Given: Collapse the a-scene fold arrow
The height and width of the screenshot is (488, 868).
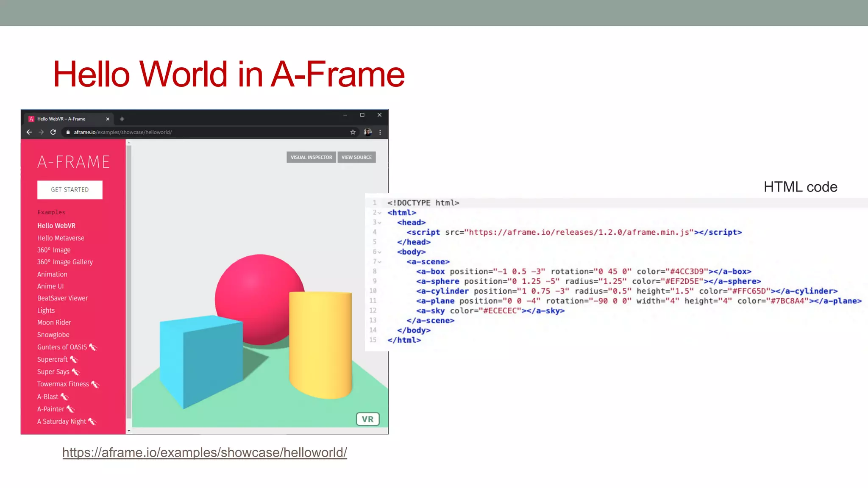Looking at the screenshot, I should coord(380,262).
